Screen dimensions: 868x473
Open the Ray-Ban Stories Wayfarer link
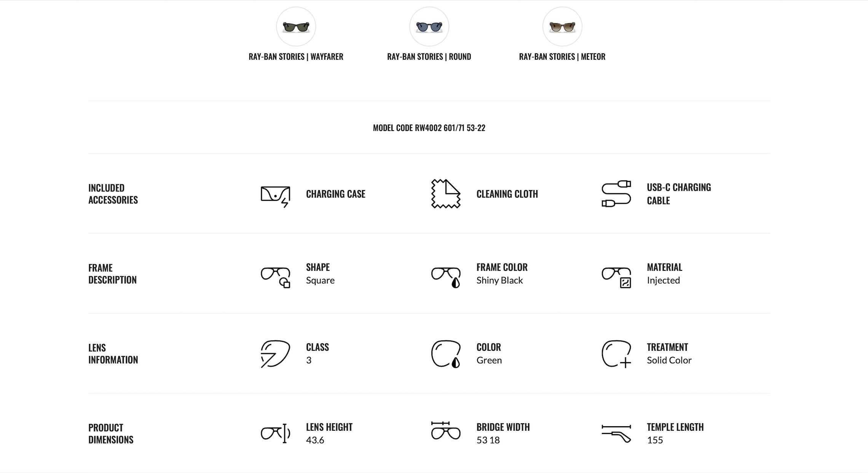[296, 56]
